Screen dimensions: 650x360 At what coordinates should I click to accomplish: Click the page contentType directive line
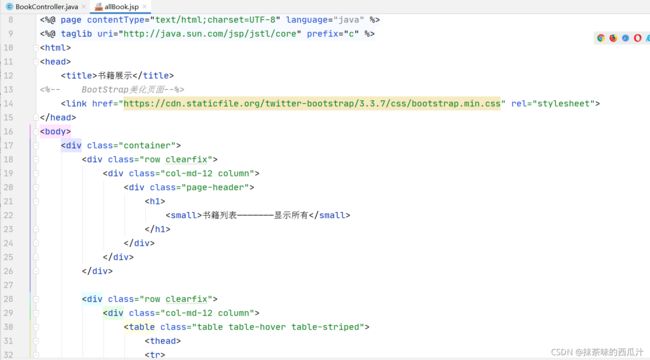coord(210,20)
